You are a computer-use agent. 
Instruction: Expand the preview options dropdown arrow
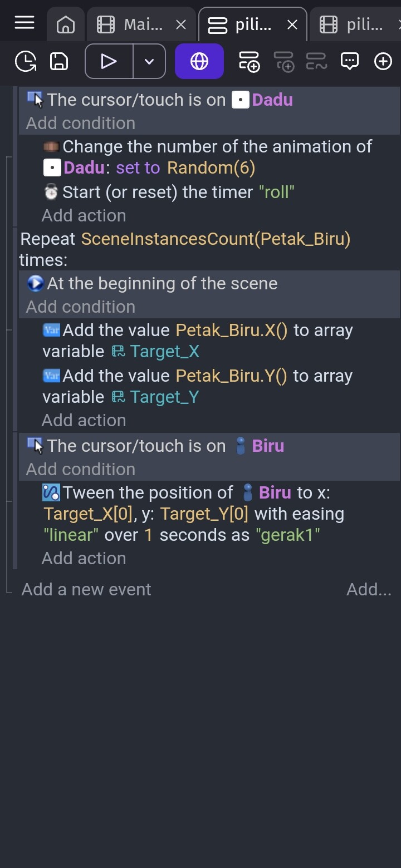[x=149, y=61]
